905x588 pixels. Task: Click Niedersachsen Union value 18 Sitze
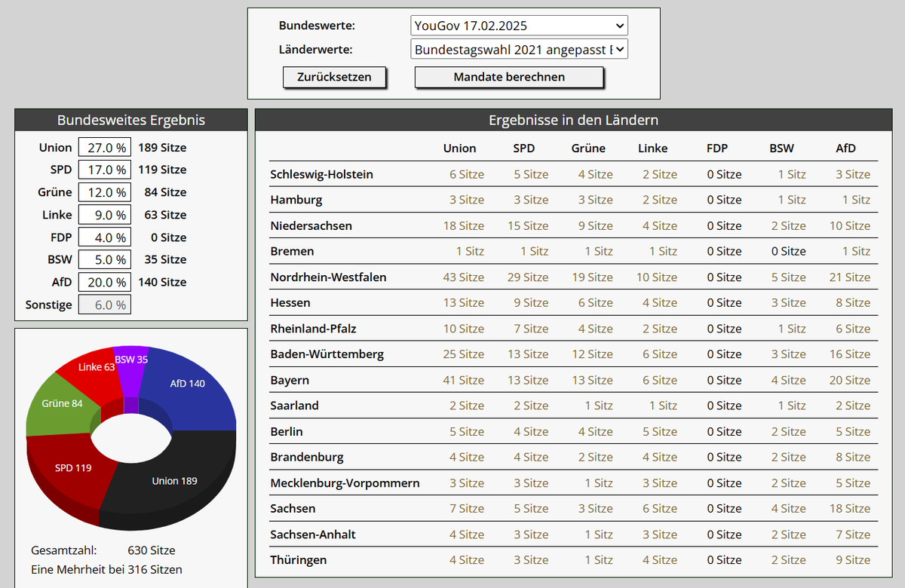[464, 225]
